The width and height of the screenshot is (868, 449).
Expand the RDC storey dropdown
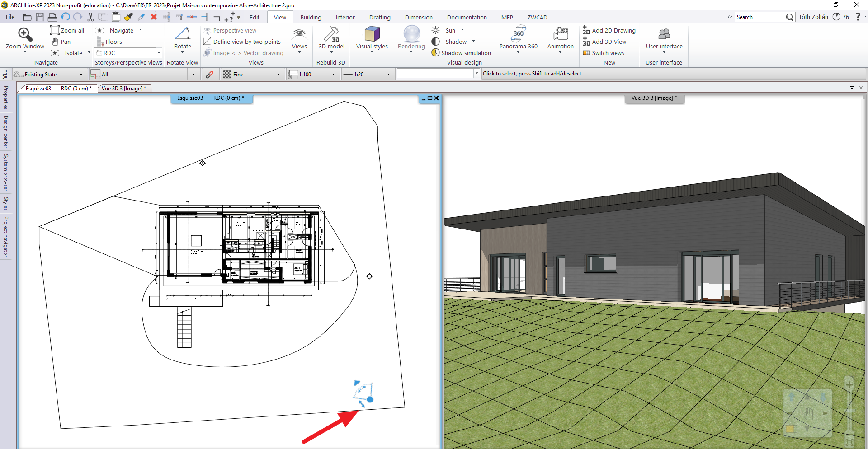(159, 53)
